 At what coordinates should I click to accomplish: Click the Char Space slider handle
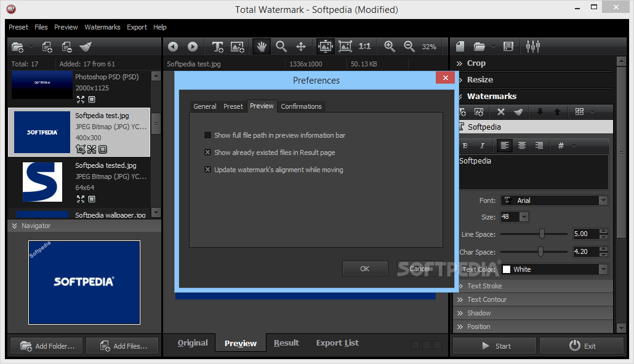(540, 251)
